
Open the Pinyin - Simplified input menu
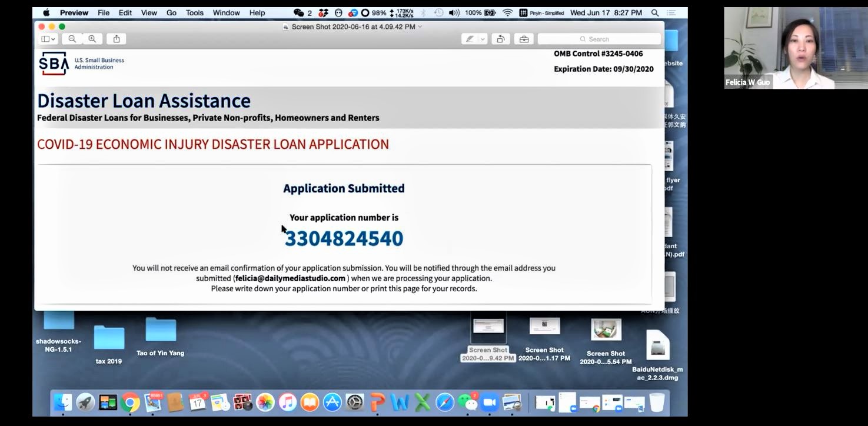point(541,12)
